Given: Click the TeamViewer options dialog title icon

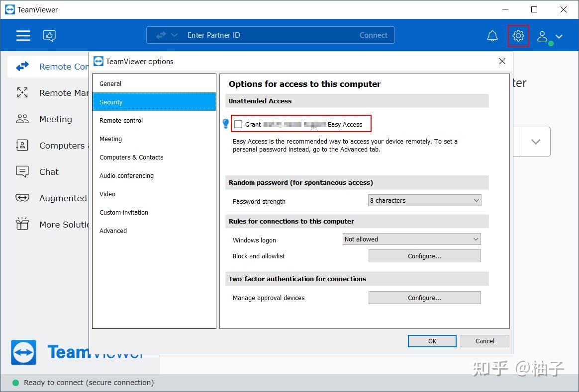Looking at the screenshot, I should (98, 61).
